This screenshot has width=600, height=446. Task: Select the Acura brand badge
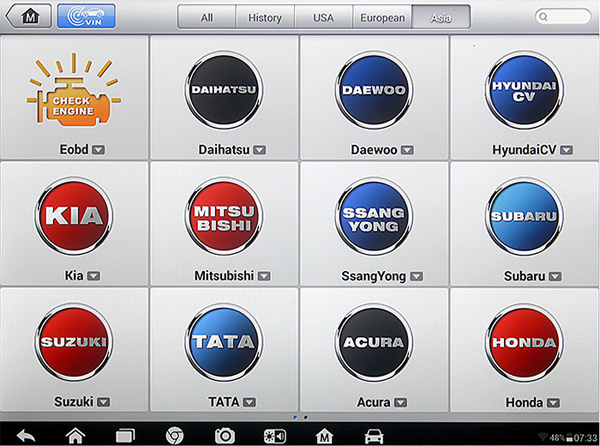pos(374,342)
